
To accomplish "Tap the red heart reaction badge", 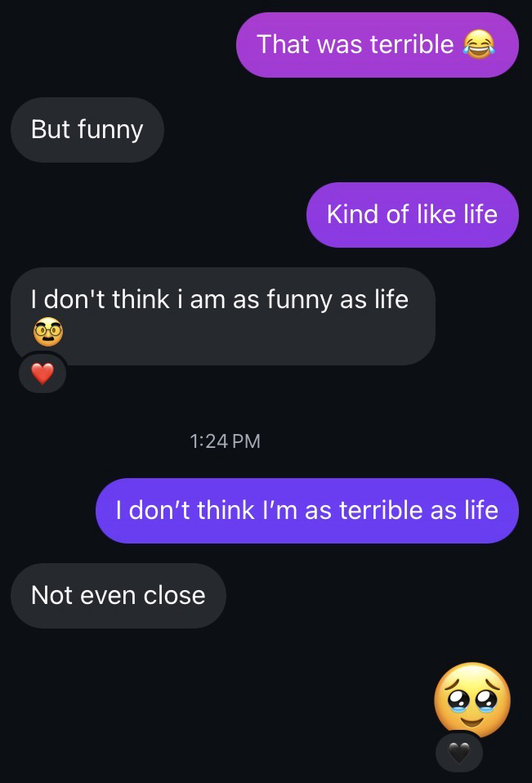I will pyautogui.click(x=42, y=374).
